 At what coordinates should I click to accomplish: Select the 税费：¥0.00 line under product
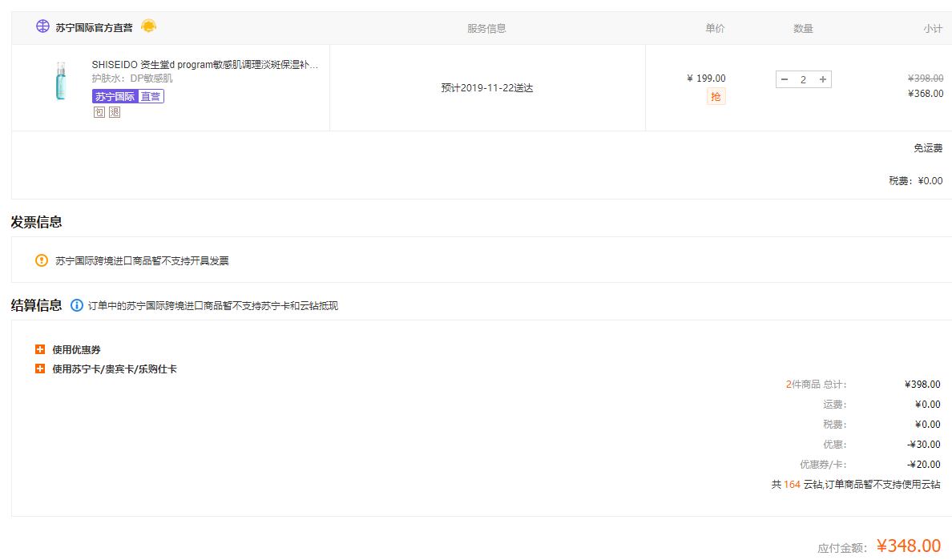pyautogui.click(x=916, y=181)
